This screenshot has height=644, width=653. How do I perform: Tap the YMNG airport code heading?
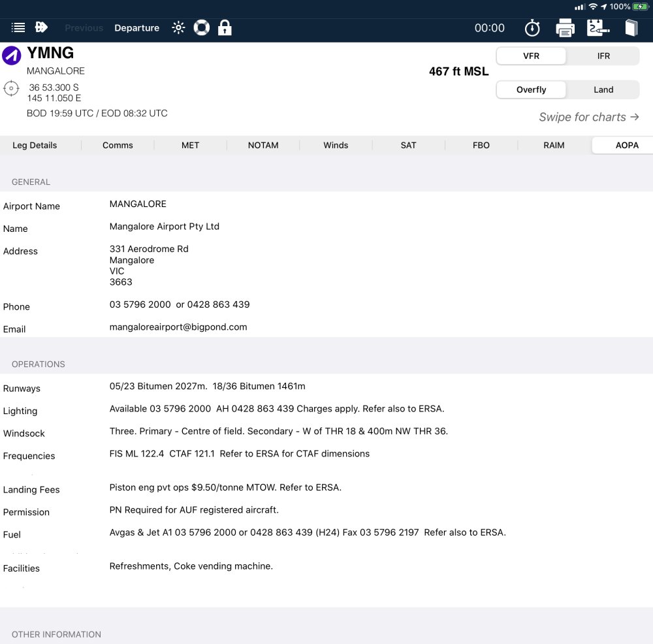click(50, 53)
